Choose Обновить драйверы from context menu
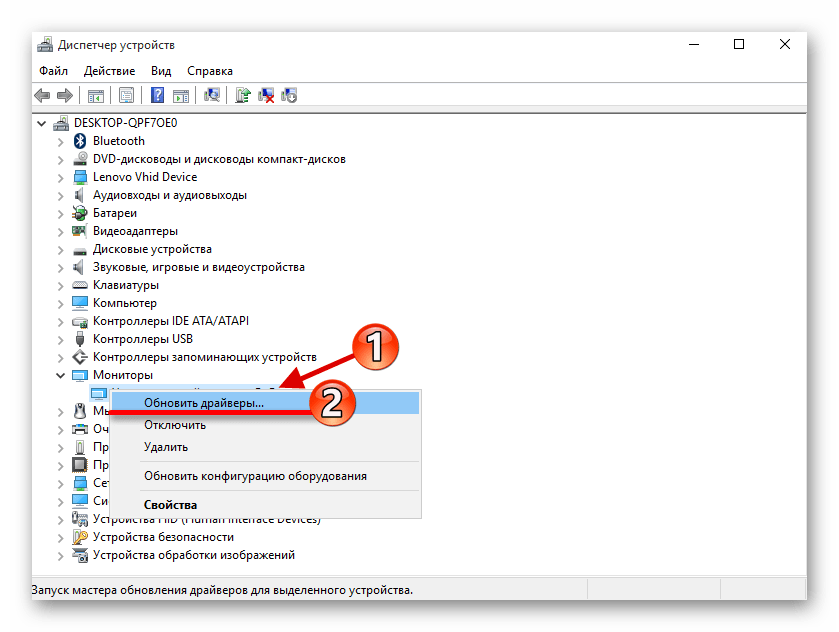The width and height of the screenshot is (839, 632). (x=204, y=403)
